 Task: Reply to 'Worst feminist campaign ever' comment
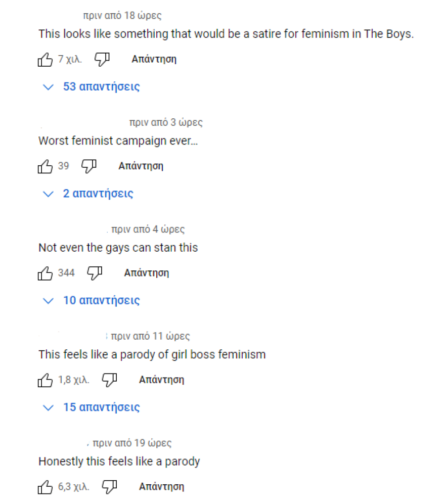tap(141, 166)
